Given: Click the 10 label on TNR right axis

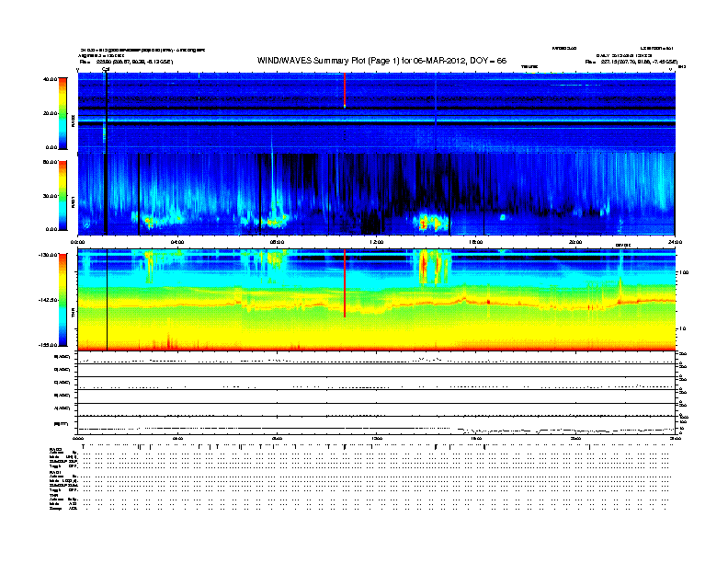Looking at the screenshot, I should coord(682,328).
